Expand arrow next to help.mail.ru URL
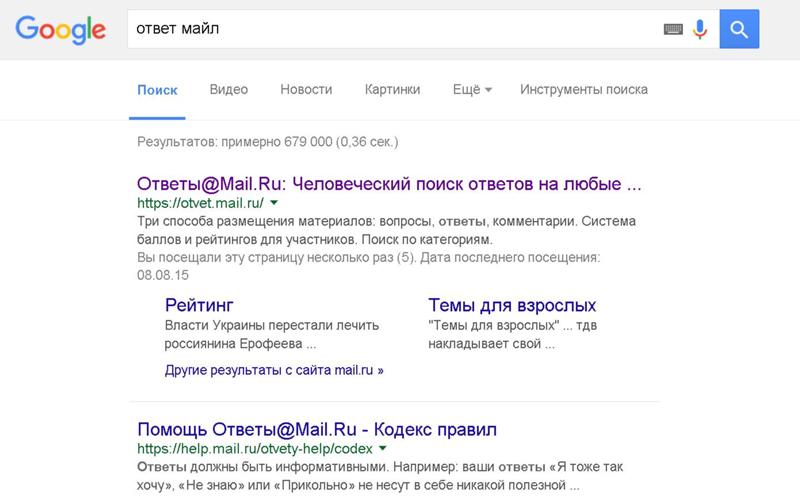The image size is (800, 497). pos(383,448)
